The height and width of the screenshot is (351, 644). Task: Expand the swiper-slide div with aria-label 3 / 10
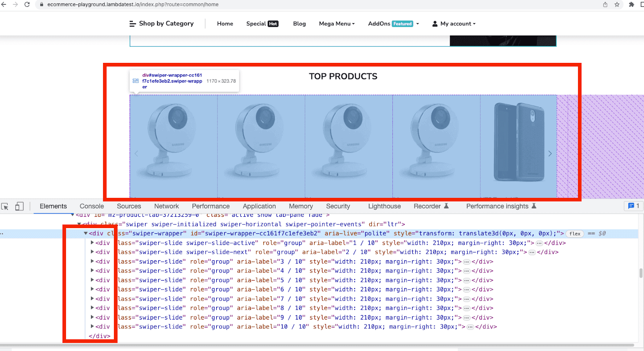[92, 261]
